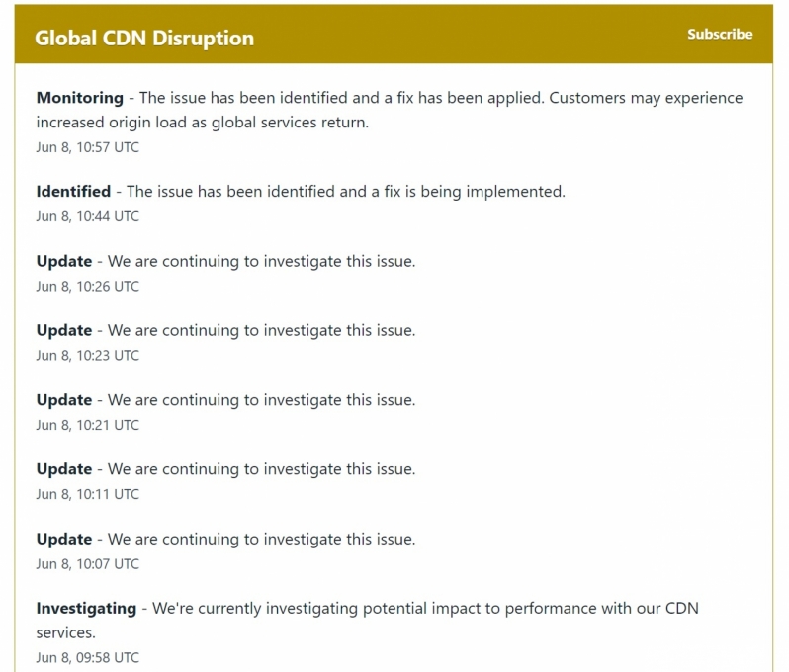The height and width of the screenshot is (672, 789).
Task: Click the Investigating status label
Action: tap(86, 608)
